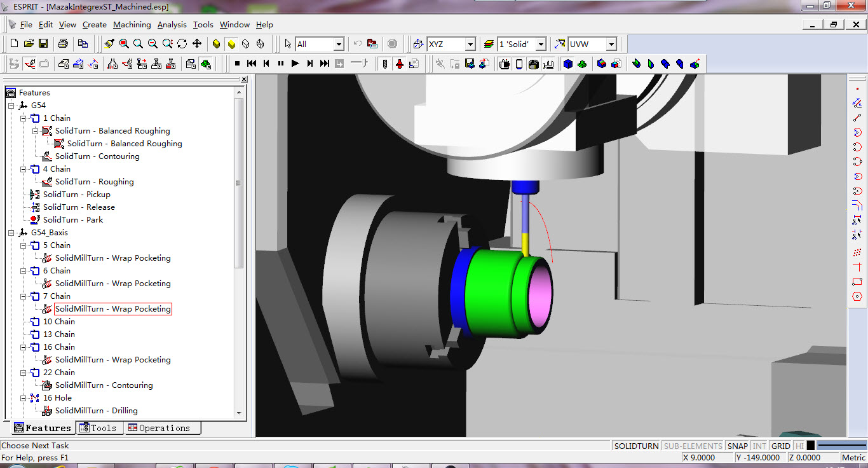Click the Print icon
868x468 pixels.
[x=62, y=44]
